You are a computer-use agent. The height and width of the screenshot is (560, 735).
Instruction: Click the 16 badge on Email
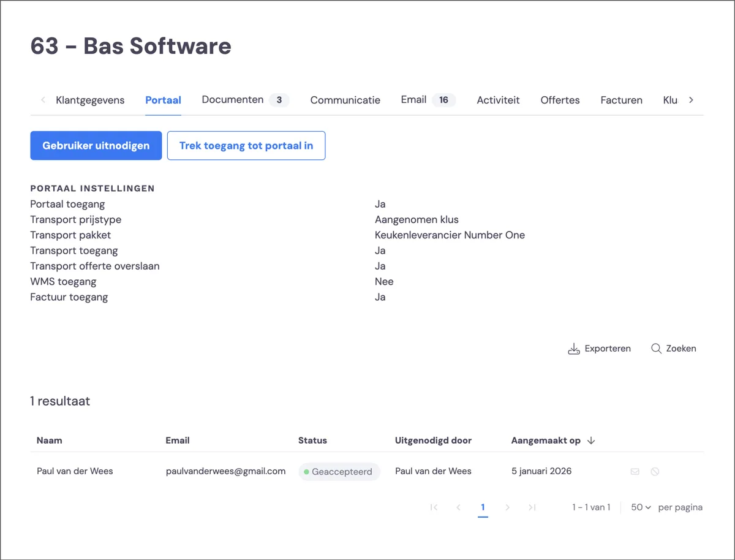(443, 100)
